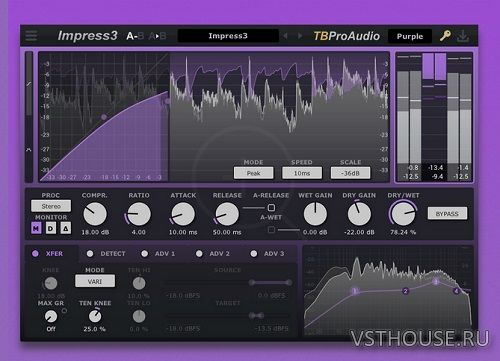Click the MAX GR knob
Image resolution: width=500 pixels, height=361 pixels.
pyautogui.click(x=51, y=316)
